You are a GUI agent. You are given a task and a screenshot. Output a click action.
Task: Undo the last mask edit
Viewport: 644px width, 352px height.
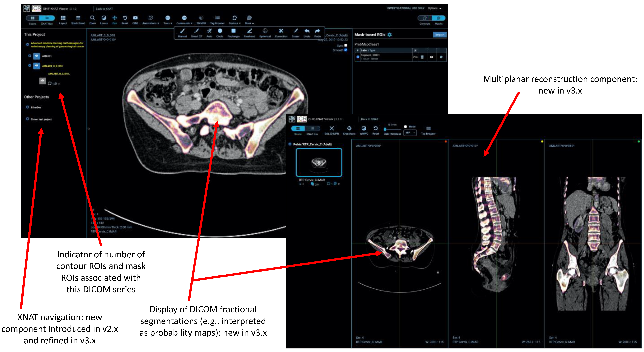[307, 33]
